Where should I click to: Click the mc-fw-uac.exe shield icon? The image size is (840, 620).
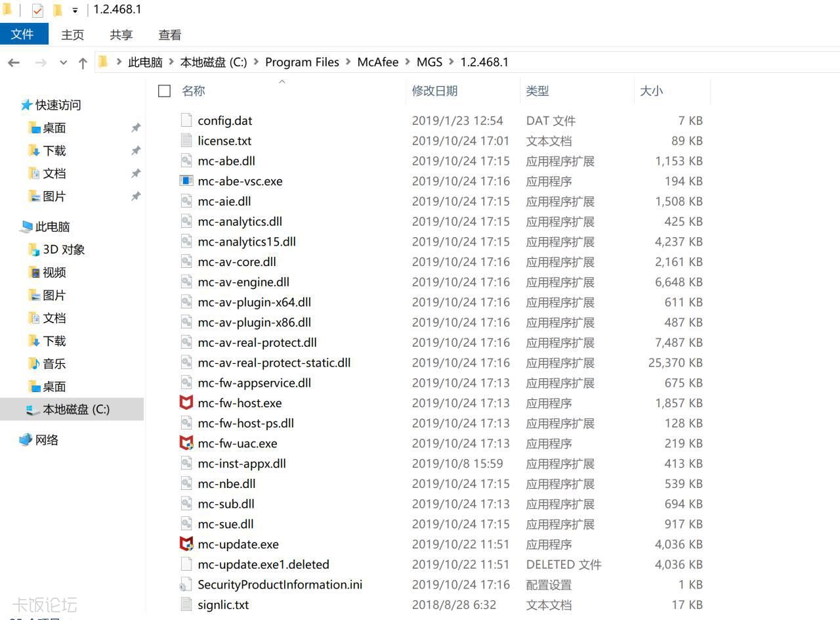click(x=186, y=443)
